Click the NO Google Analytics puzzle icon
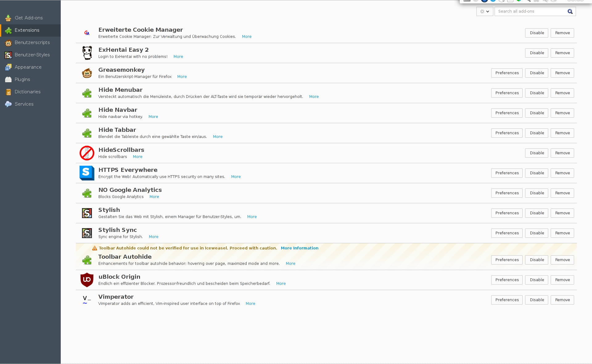 pyautogui.click(x=87, y=193)
